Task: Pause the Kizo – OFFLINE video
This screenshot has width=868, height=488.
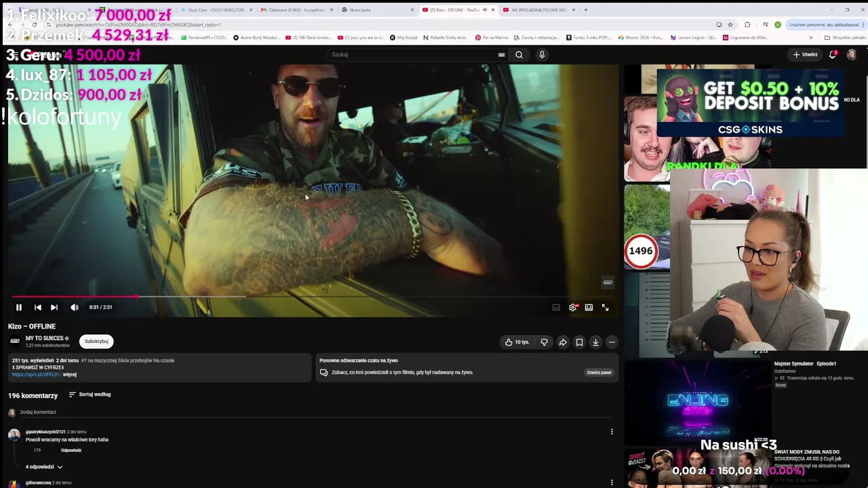Action: [x=19, y=307]
